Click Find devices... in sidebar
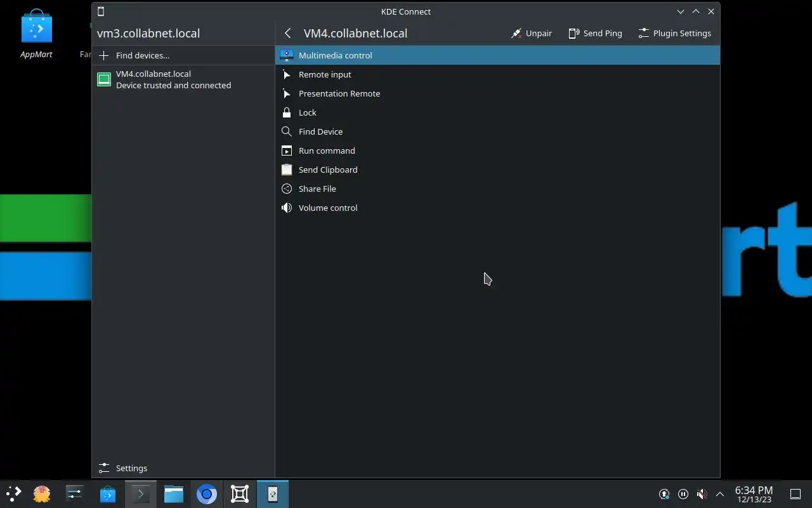This screenshot has height=508, width=812. 183,55
